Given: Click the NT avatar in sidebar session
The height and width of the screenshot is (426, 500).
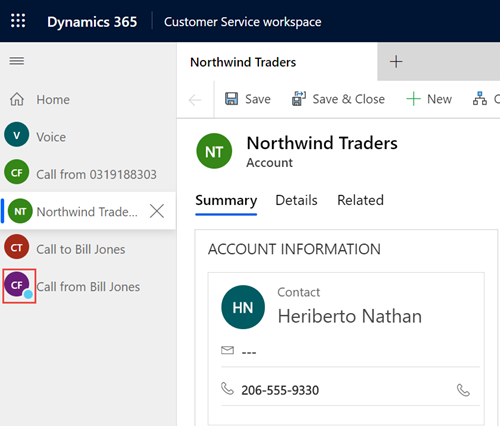Looking at the screenshot, I should pyautogui.click(x=20, y=211).
